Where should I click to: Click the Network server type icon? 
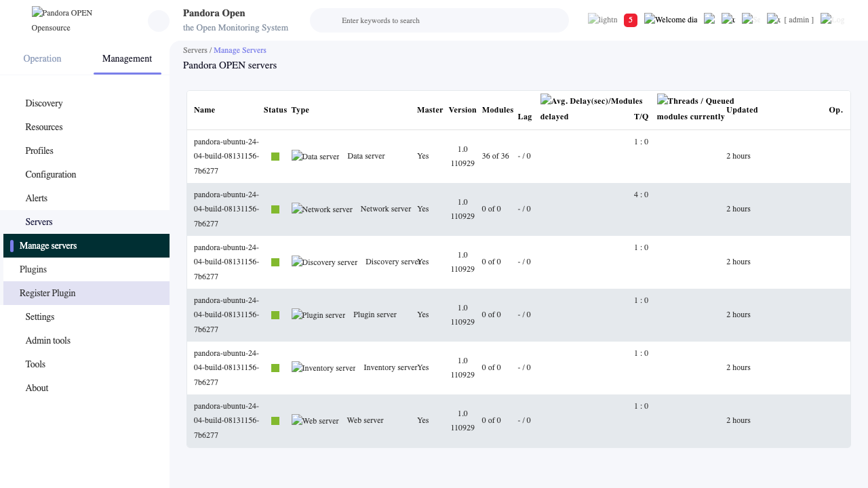pyautogui.click(x=322, y=209)
